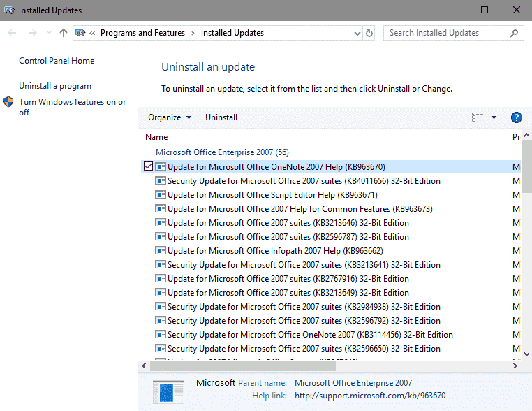Click icon of update KB3213646
The height and width of the screenshot is (411, 532).
(161, 222)
